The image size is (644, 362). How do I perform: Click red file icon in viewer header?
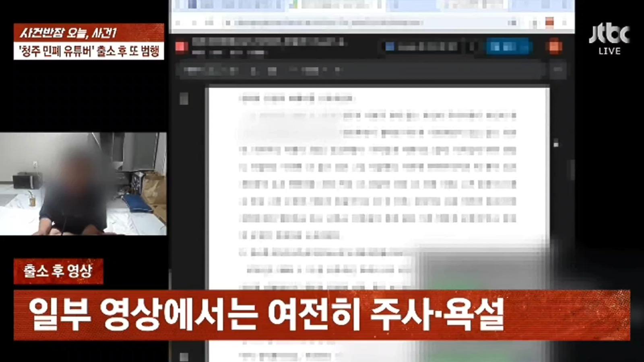(x=182, y=47)
